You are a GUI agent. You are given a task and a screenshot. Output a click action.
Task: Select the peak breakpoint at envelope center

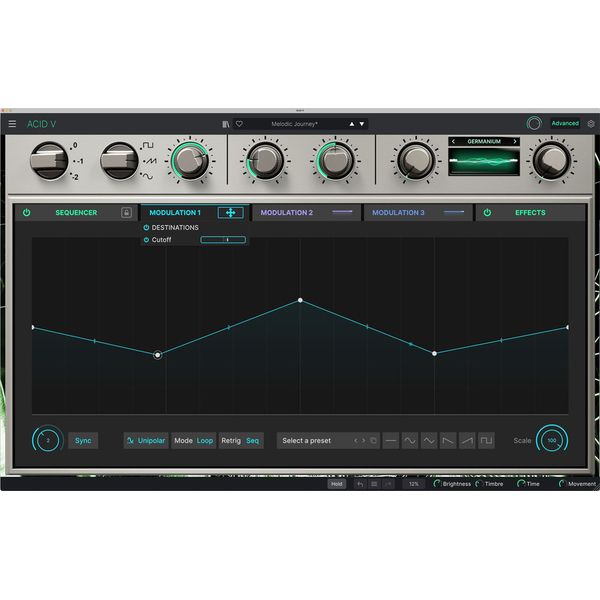(300, 300)
